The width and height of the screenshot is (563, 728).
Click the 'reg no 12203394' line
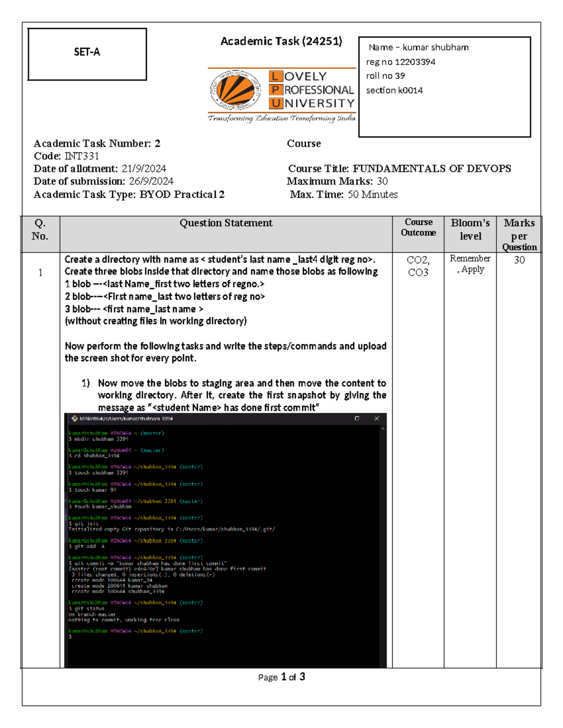[x=401, y=62]
